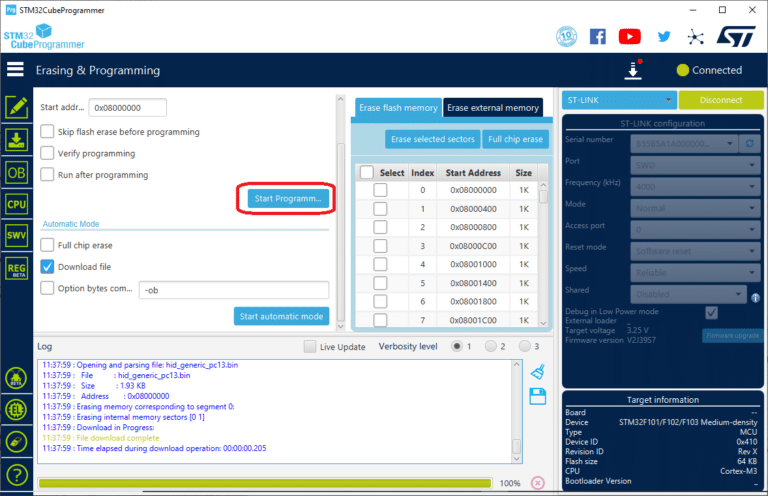Open the Reset mode dropdown
The image size is (768, 496).
pos(695,251)
